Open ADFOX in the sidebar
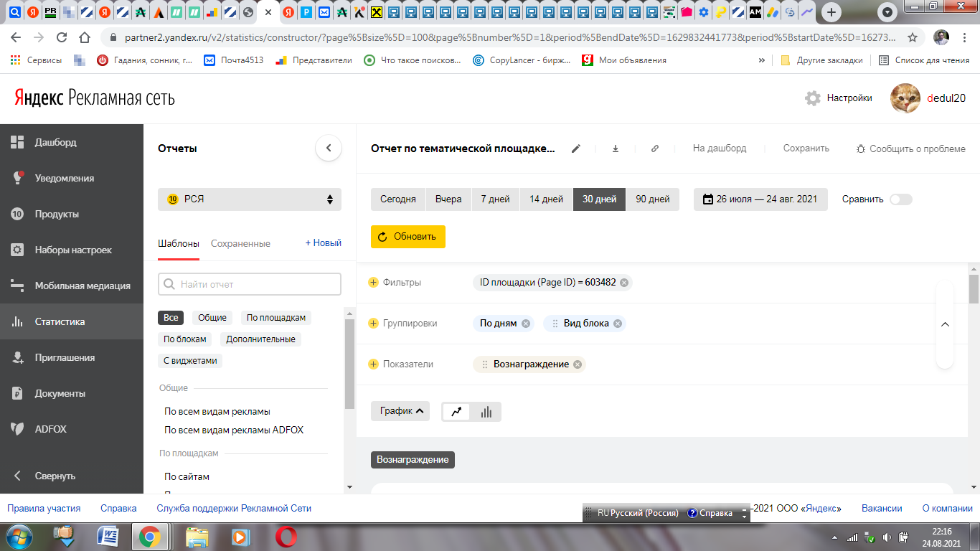The width and height of the screenshot is (980, 551). click(72, 429)
